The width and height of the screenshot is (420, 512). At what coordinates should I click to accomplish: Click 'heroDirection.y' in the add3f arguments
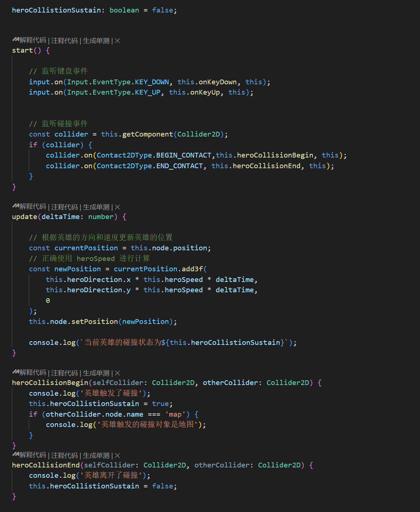pyautogui.click(x=99, y=290)
